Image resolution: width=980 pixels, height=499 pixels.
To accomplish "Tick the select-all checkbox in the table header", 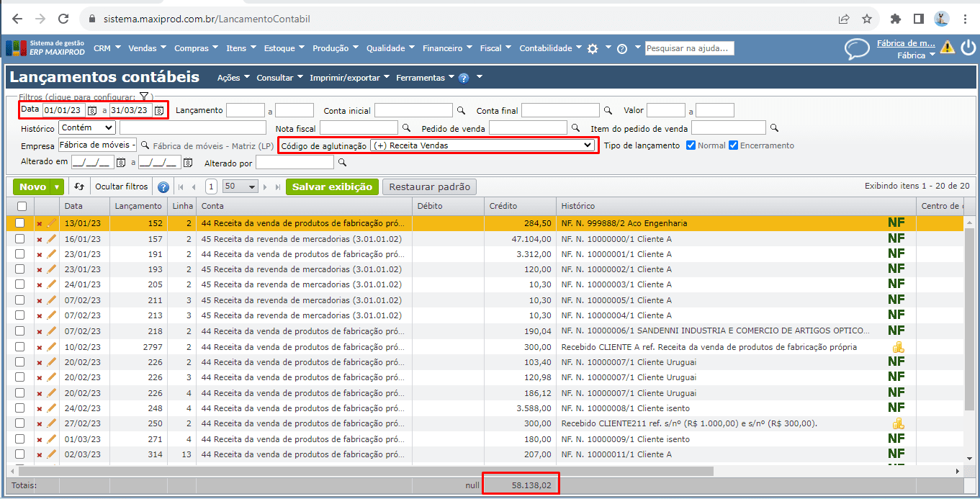I will (x=22, y=206).
